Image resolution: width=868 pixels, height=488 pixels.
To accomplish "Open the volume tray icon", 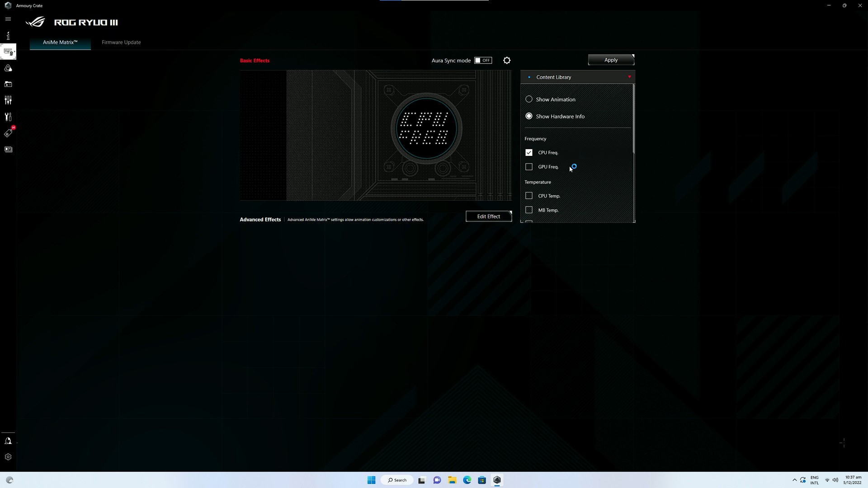I will [835, 480].
